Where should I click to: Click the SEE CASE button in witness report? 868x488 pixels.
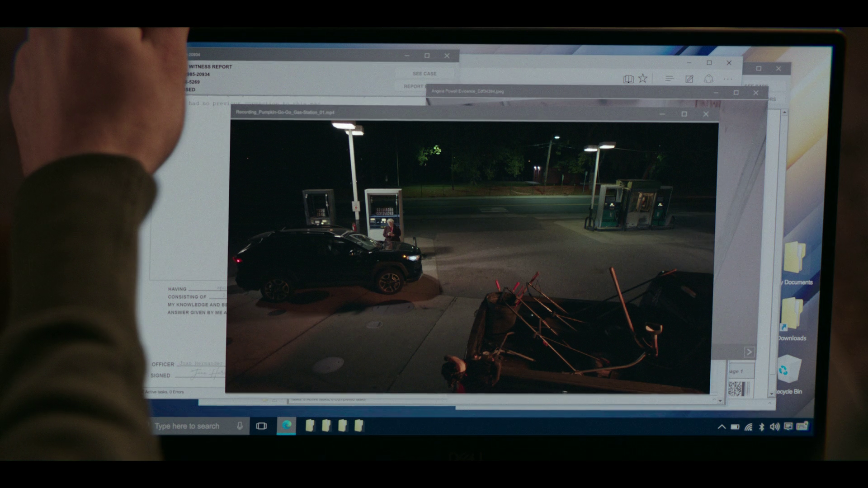click(425, 74)
